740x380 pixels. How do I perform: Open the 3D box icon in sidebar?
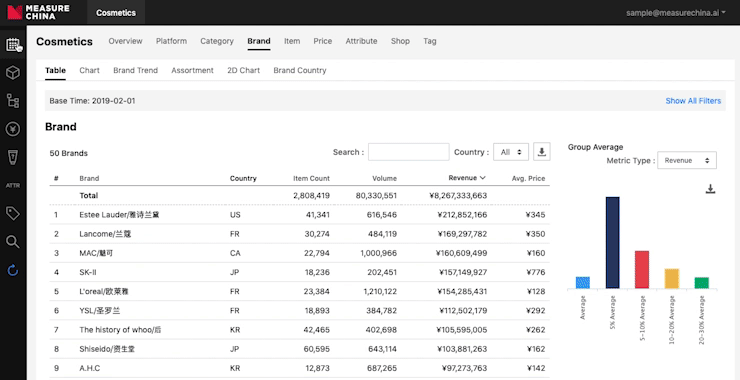click(13, 73)
